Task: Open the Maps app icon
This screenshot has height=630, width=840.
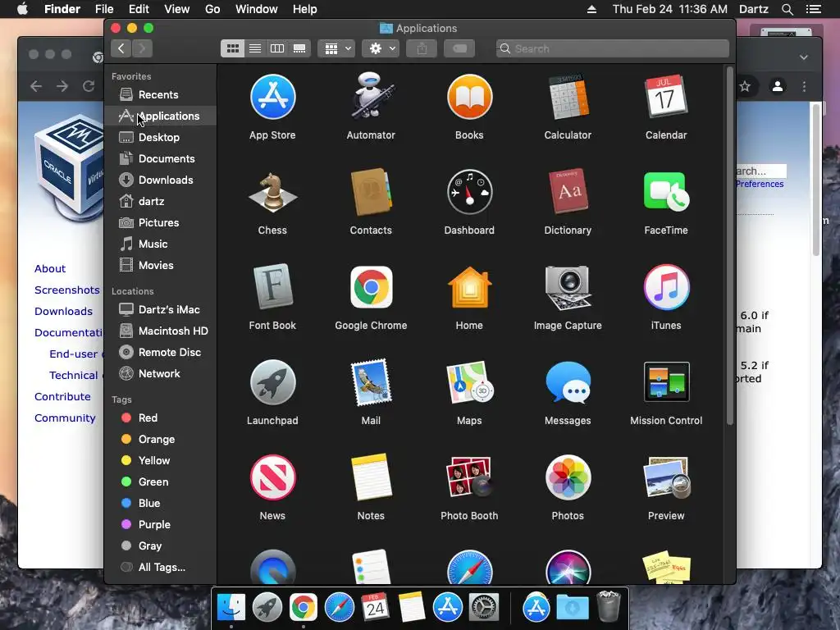Action: tap(469, 382)
